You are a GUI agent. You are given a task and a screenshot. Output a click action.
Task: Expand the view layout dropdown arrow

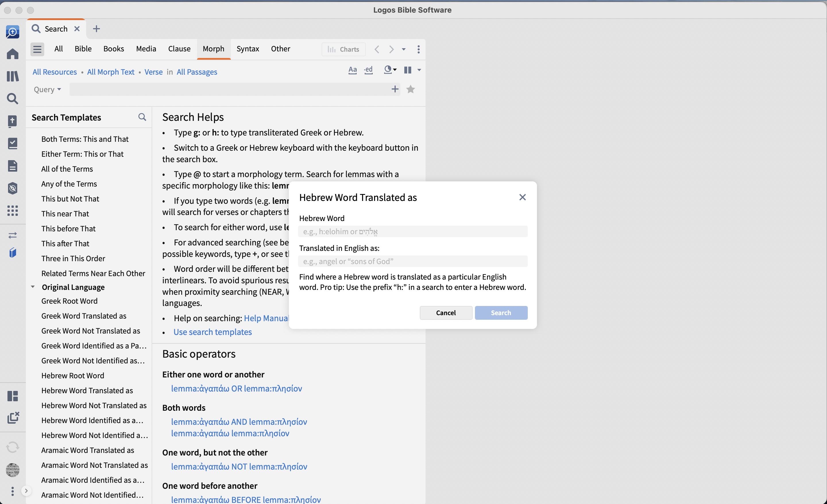pyautogui.click(x=419, y=70)
